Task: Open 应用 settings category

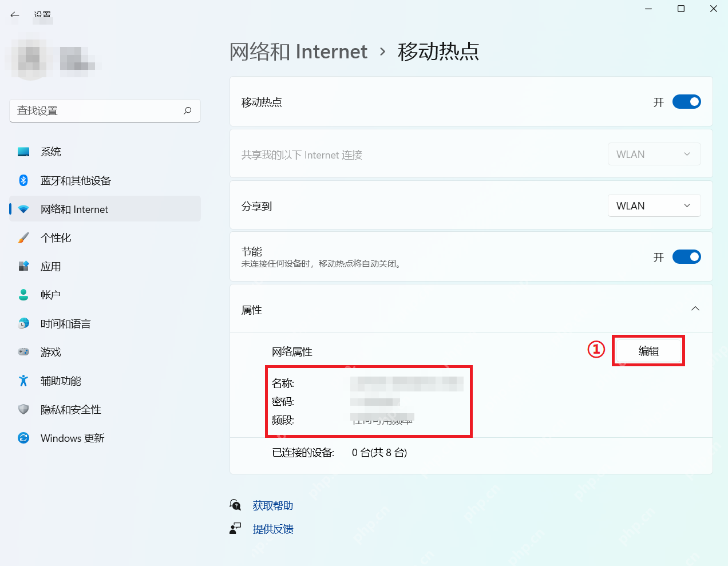Action: coord(105,266)
